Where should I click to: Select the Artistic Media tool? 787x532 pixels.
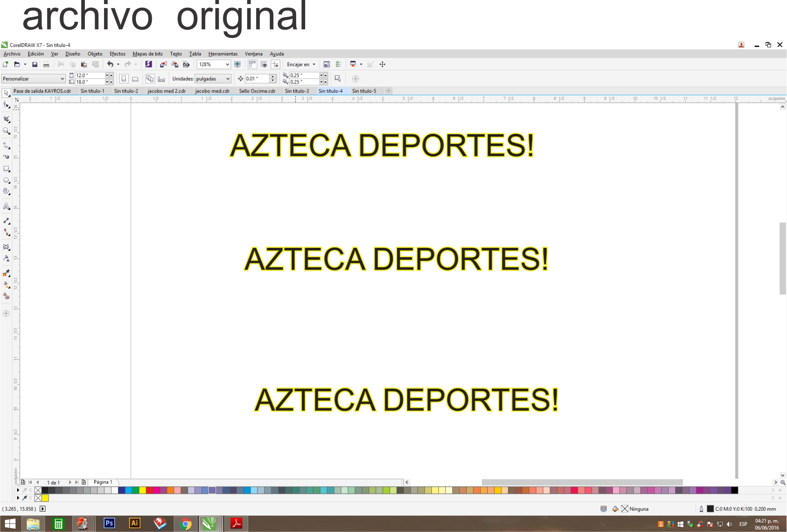tap(7, 157)
